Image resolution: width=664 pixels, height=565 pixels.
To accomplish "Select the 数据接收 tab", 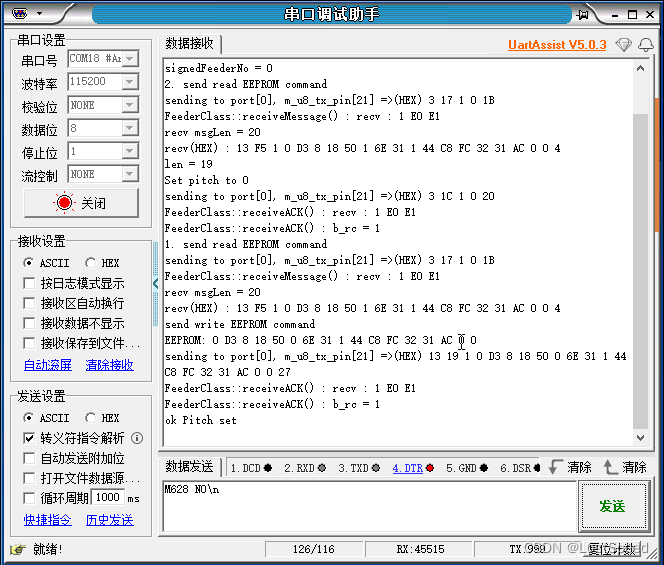I will [189, 43].
